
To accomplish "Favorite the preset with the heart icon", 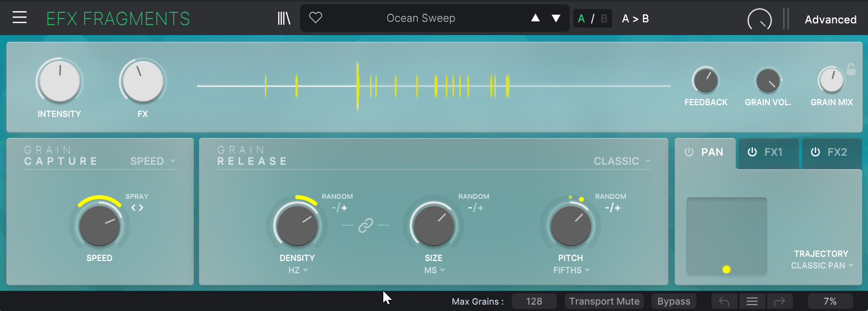I will click(316, 18).
